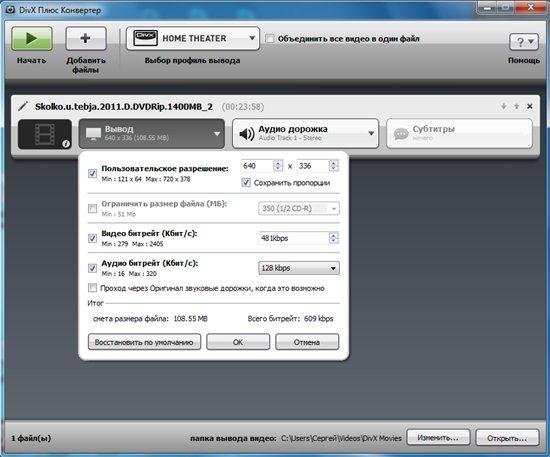Click the film strip video thumbnail
The width and height of the screenshot is (550, 457).
(x=44, y=134)
